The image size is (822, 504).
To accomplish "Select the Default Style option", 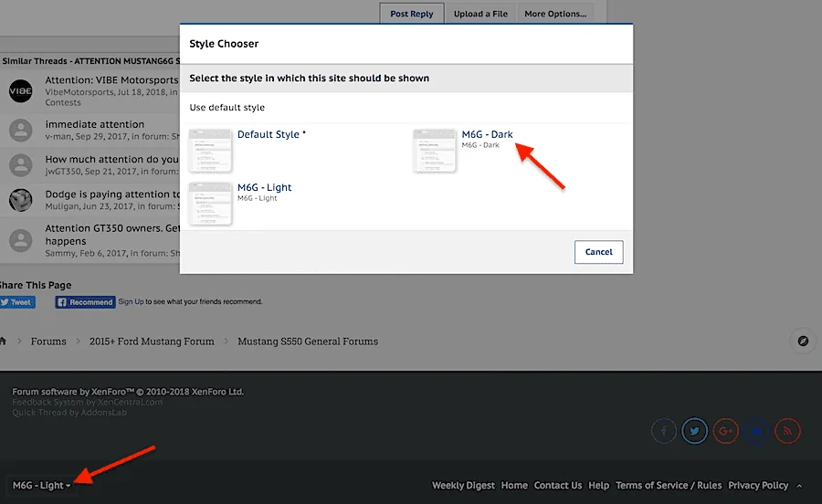I will pyautogui.click(x=271, y=134).
